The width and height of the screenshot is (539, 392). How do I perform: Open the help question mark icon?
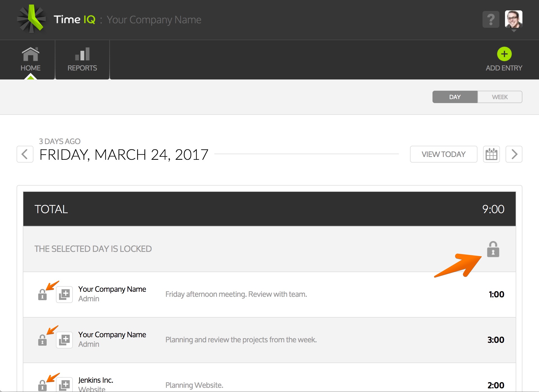pyautogui.click(x=491, y=19)
